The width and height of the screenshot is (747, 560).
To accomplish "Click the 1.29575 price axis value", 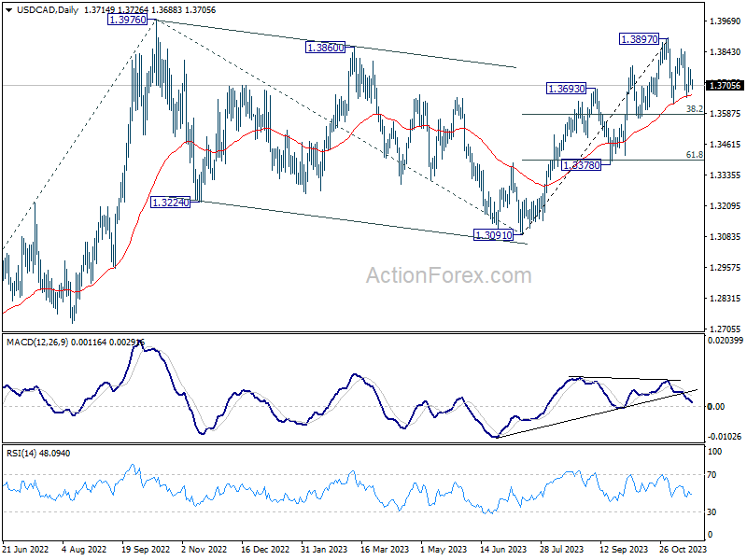I will pos(726,268).
